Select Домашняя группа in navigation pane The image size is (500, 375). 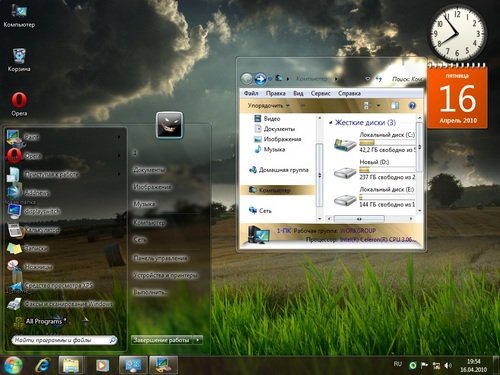click(x=279, y=170)
